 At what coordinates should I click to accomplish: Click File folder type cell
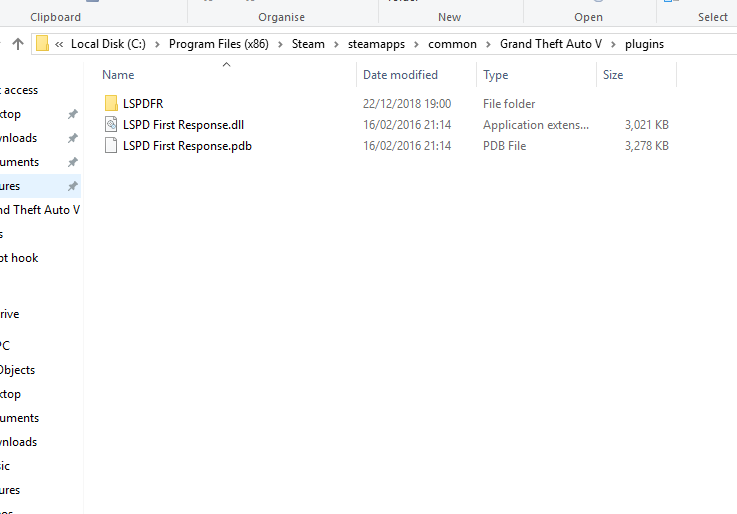pyautogui.click(x=509, y=103)
